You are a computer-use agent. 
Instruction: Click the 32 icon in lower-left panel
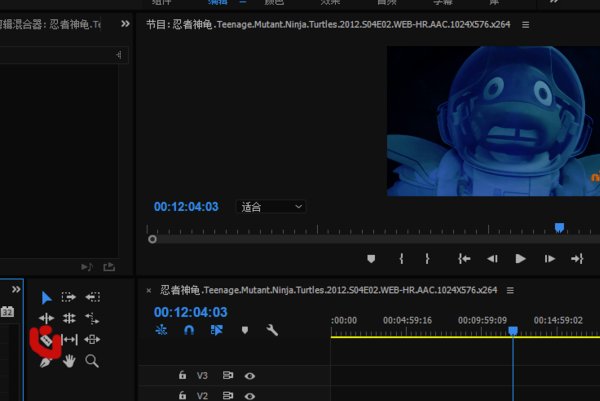pos(7,311)
